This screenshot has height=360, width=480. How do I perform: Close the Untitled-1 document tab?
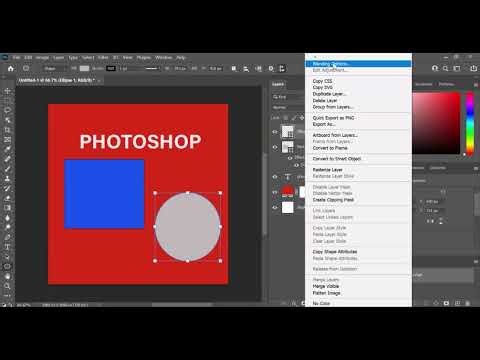tap(100, 80)
